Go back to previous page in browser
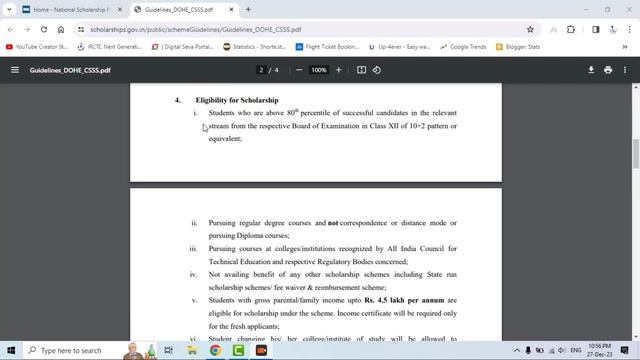Image resolution: width=640 pixels, height=360 pixels. click(11, 29)
